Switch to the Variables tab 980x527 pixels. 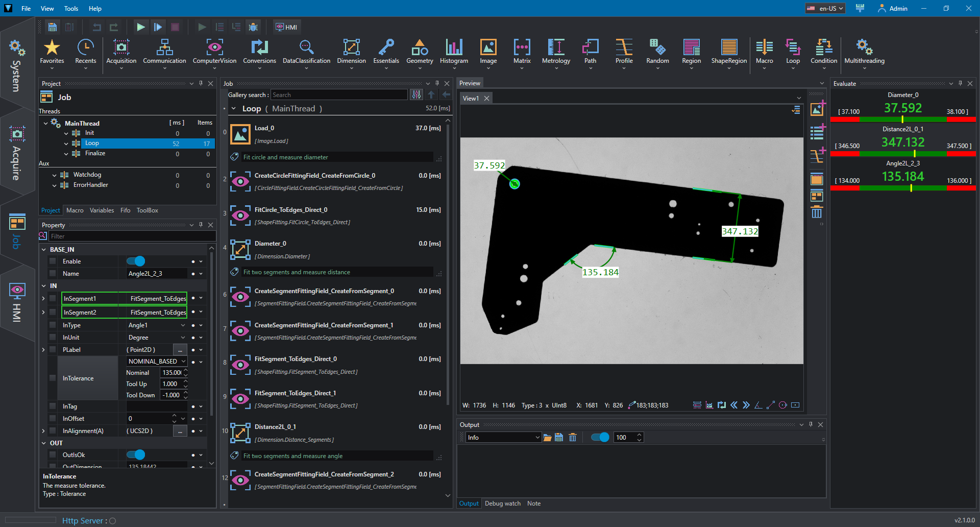(102, 210)
